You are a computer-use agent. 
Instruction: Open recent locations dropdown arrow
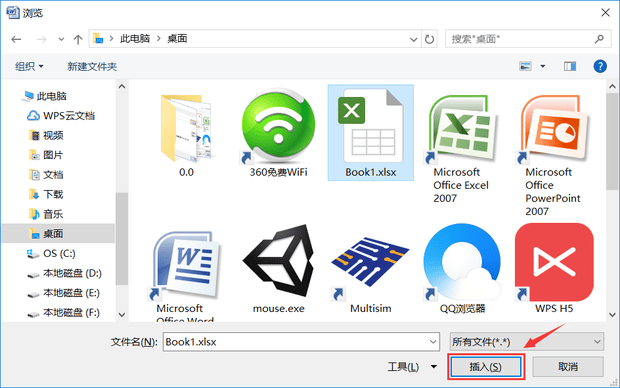(61, 39)
